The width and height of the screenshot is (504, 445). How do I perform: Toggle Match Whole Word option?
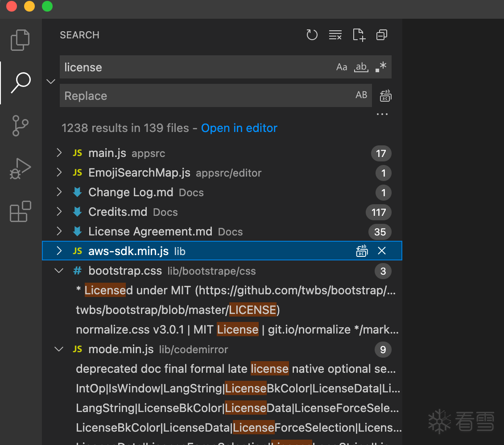pyautogui.click(x=361, y=67)
